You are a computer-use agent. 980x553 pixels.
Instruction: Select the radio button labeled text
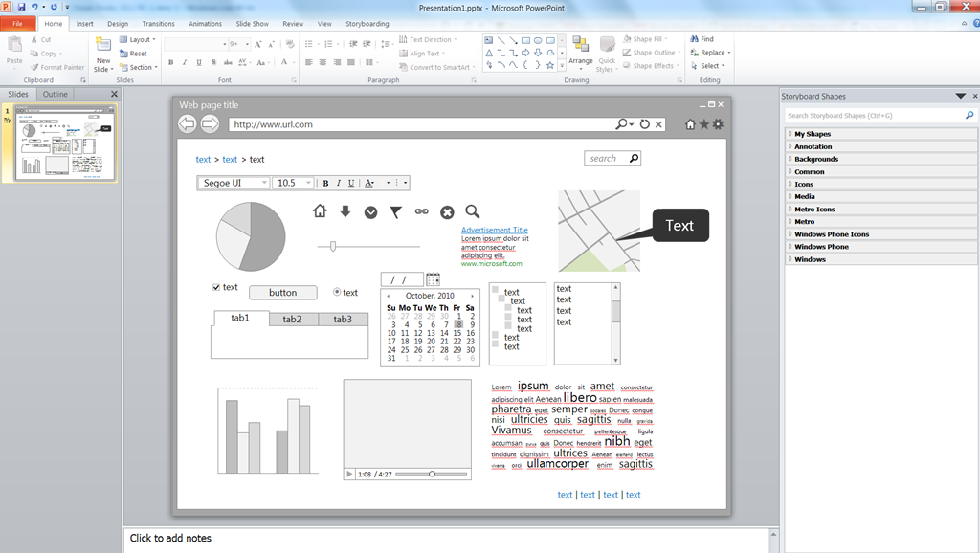337,292
